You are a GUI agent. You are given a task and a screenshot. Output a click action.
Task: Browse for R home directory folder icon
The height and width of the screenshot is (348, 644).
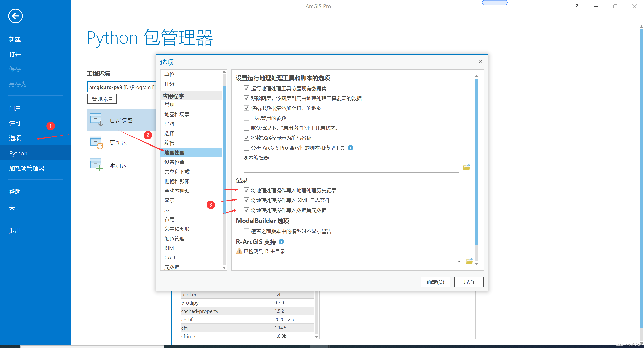point(469,261)
